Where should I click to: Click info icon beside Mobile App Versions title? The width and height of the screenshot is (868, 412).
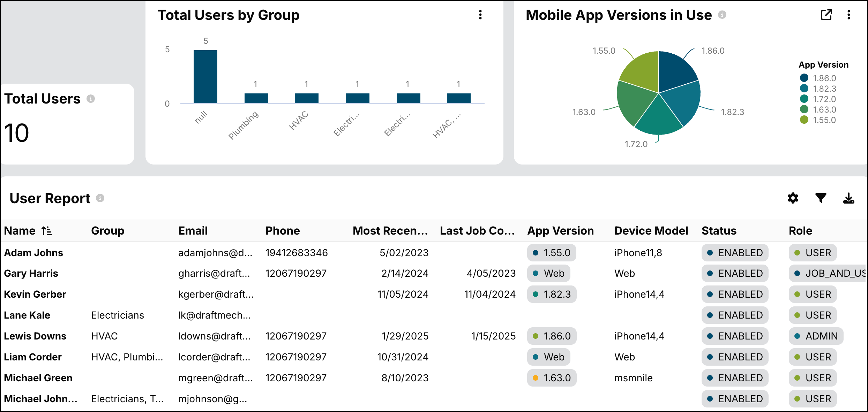722,15
